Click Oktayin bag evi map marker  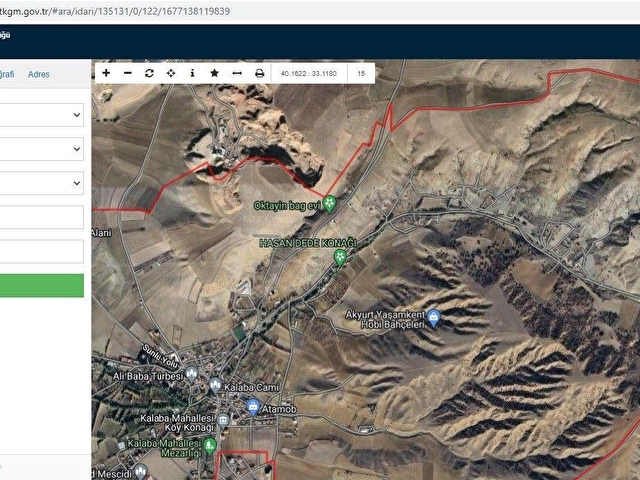[330, 203]
